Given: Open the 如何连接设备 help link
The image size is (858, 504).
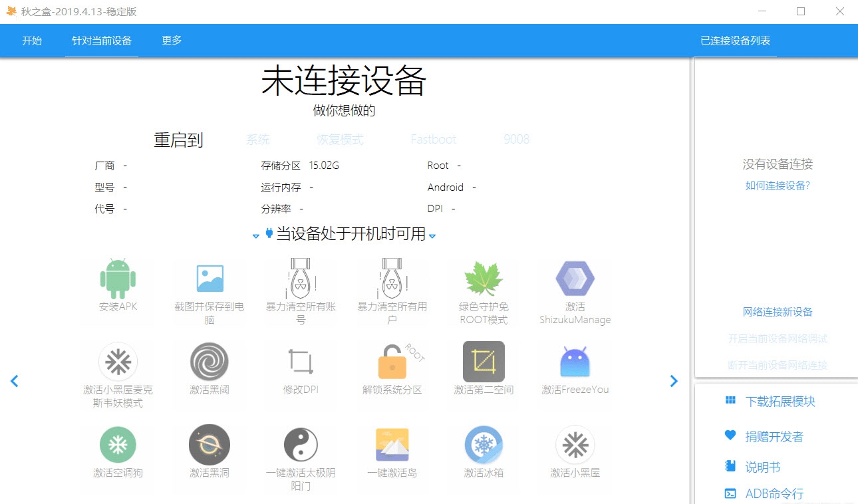Looking at the screenshot, I should coord(777,186).
